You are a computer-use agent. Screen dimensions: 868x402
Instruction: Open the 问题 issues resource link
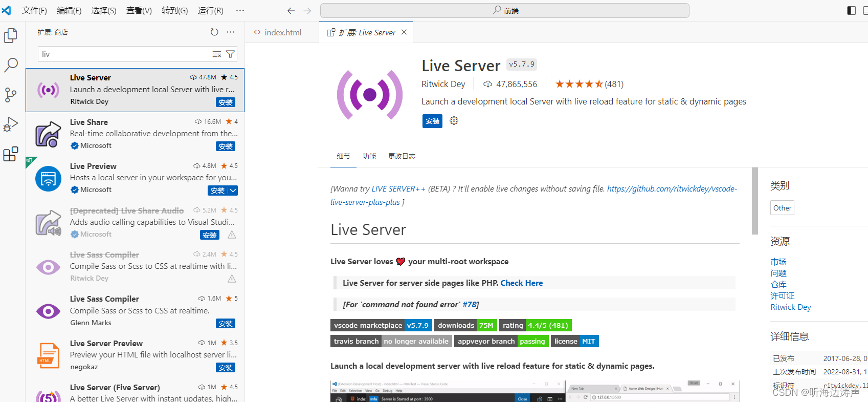click(x=778, y=273)
